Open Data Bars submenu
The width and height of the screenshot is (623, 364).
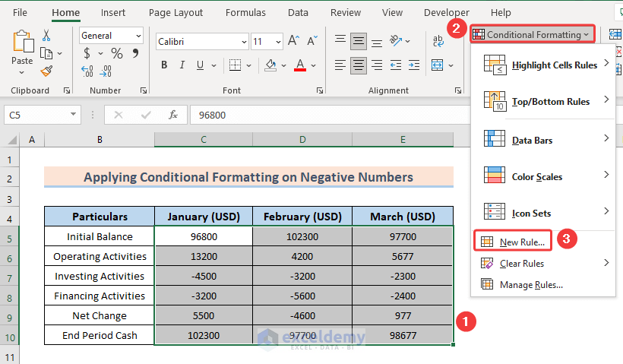pos(543,140)
